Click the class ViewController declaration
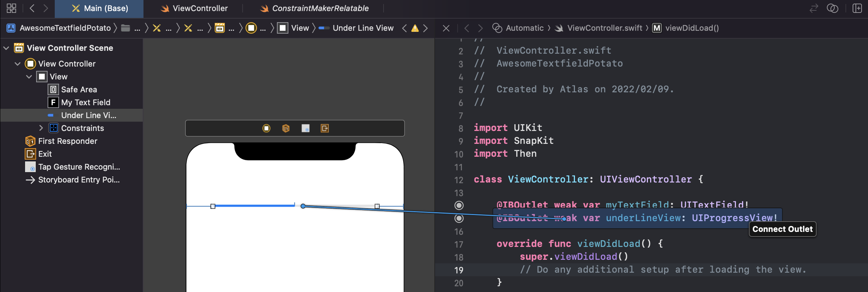 [589, 179]
